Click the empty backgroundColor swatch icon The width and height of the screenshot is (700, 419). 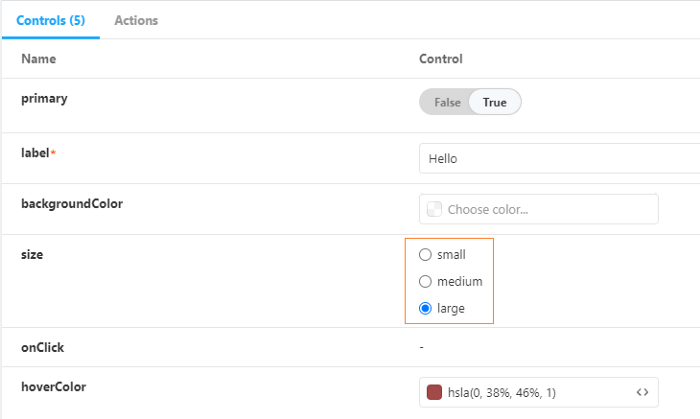click(434, 209)
